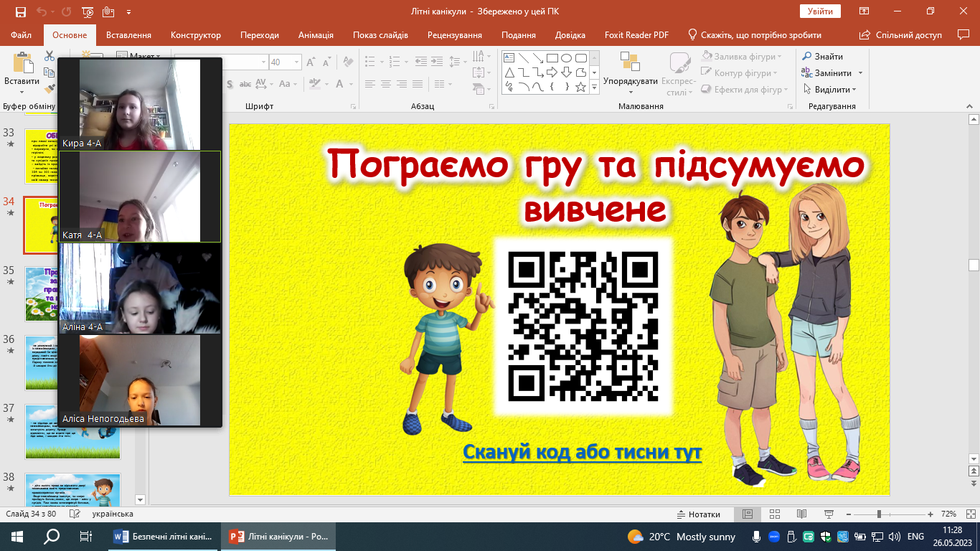Start Slide Show from the status bar icon

pos(829,514)
